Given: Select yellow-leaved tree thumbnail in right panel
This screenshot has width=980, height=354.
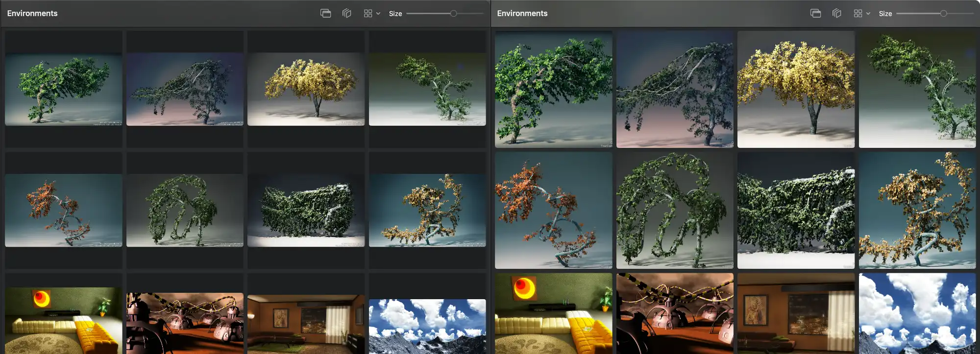Looking at the screenshot, I should point(796,89).
